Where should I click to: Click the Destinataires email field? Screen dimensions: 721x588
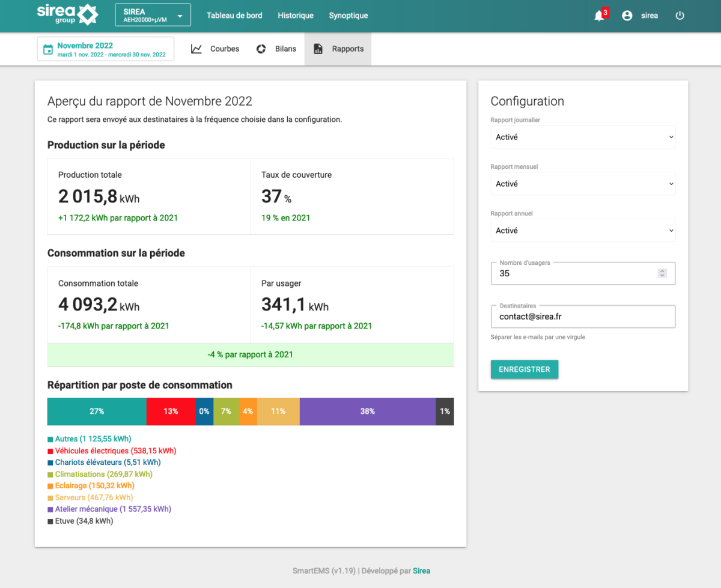point(583,317)
